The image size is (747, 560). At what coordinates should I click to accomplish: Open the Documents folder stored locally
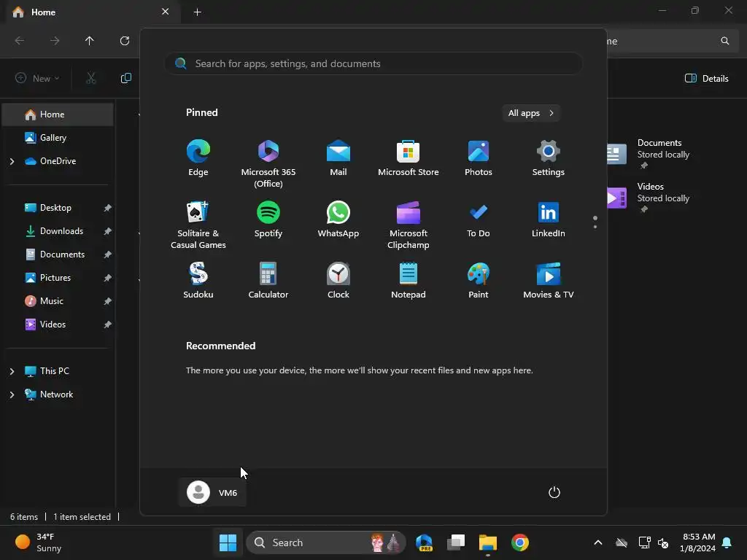[x=650, y=153]
